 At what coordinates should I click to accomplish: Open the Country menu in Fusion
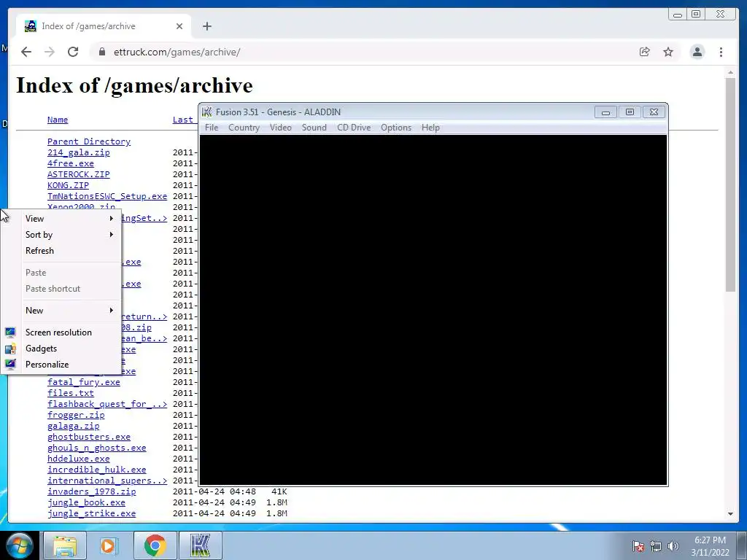pyautogui.click(x=244, y=128)
